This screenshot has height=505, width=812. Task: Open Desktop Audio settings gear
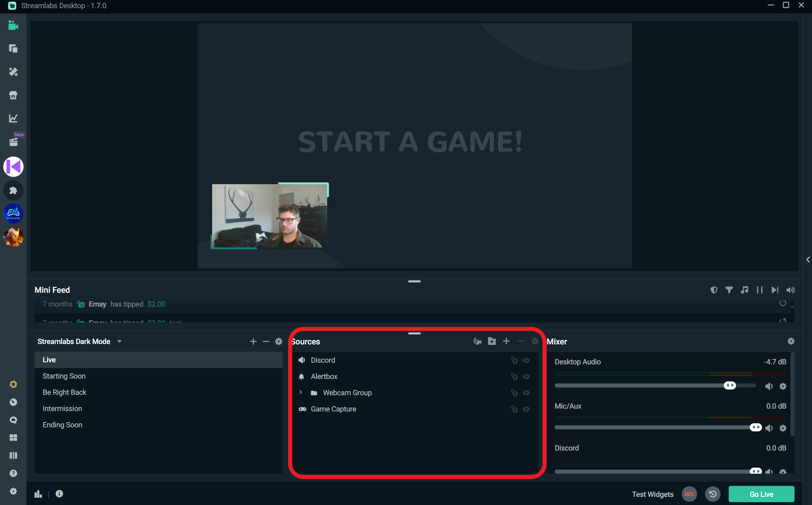[x=783, y=386]
